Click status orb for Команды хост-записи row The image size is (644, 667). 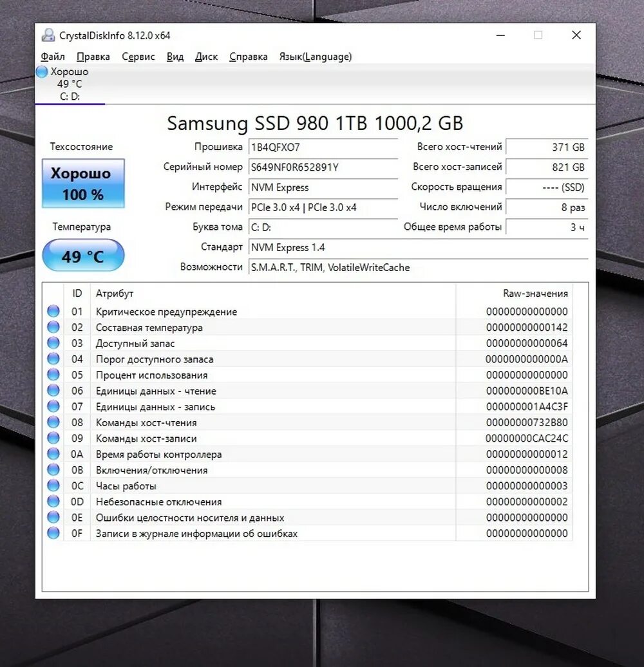coord(53,438)
